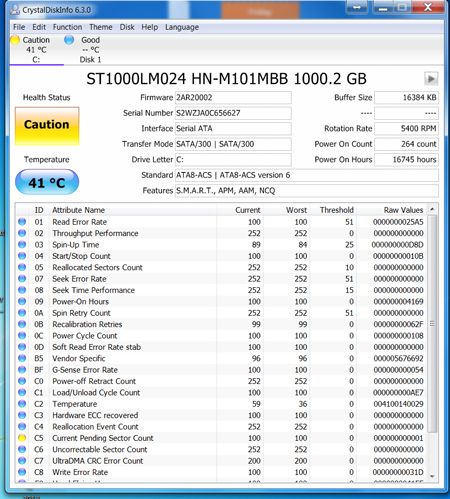Click the Power On Hours value 16745 hours
This screenshot has width=450, height=499.
406,160
